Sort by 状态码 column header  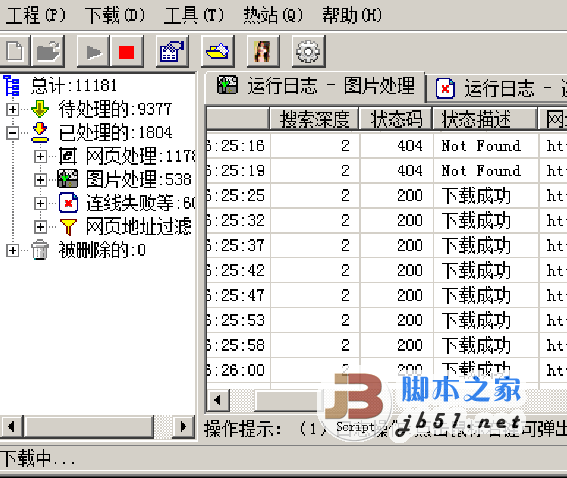(x=396, y=119)
